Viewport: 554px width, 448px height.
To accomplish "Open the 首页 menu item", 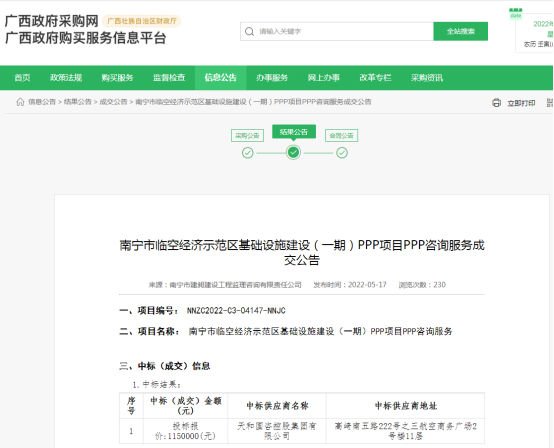I will pyautogui.click(x=22, y=78).
